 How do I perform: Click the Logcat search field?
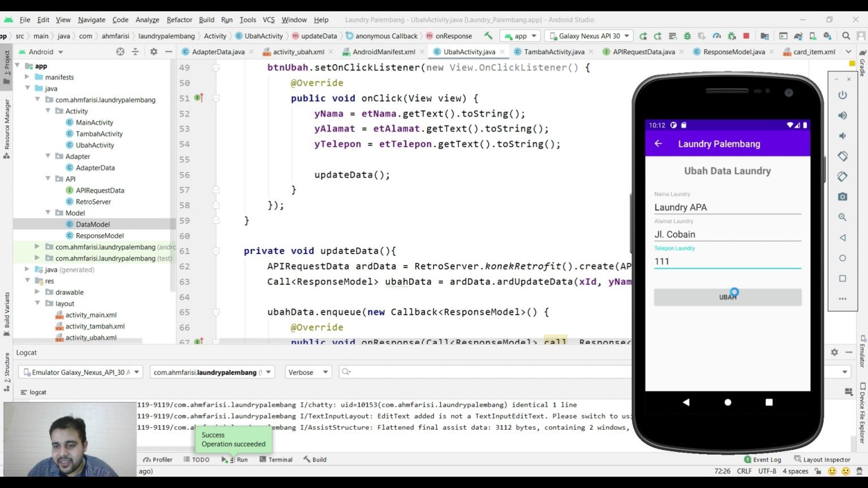point(484,372)
